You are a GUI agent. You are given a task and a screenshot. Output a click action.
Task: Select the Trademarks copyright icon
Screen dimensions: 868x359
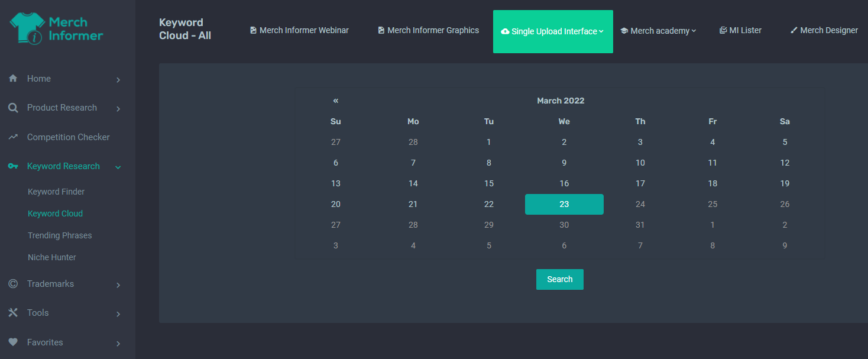12,284
